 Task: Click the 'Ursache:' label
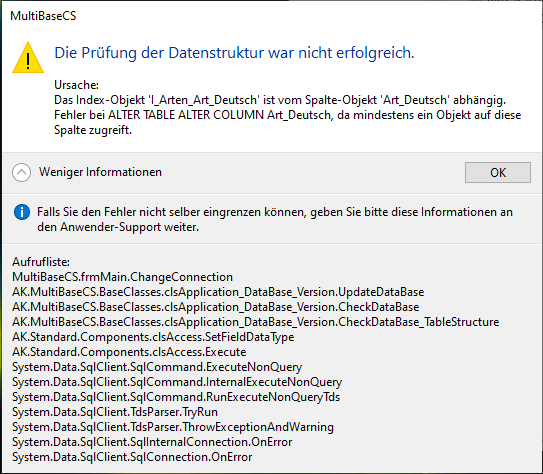(x=77, y=85)
